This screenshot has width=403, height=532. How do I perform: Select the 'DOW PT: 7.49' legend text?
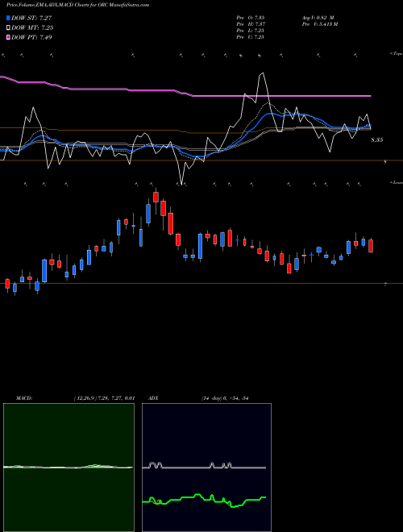[31, 37]
